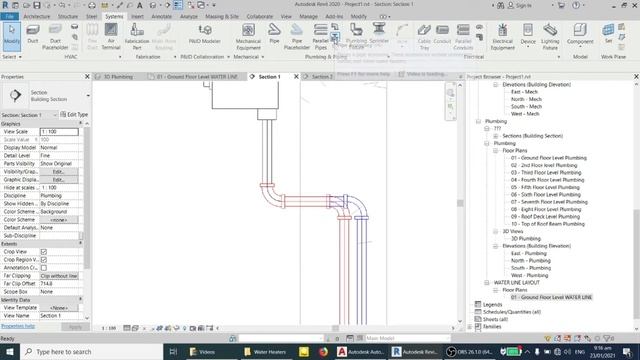Choose the Duct Placeholder tool
Screen dimensions: 640x360
click(55, 36)
